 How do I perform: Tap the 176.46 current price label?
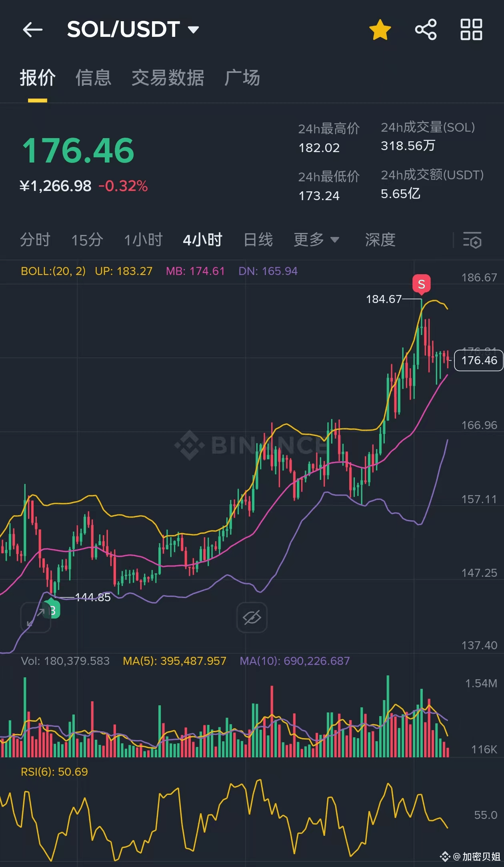(479, 360)
